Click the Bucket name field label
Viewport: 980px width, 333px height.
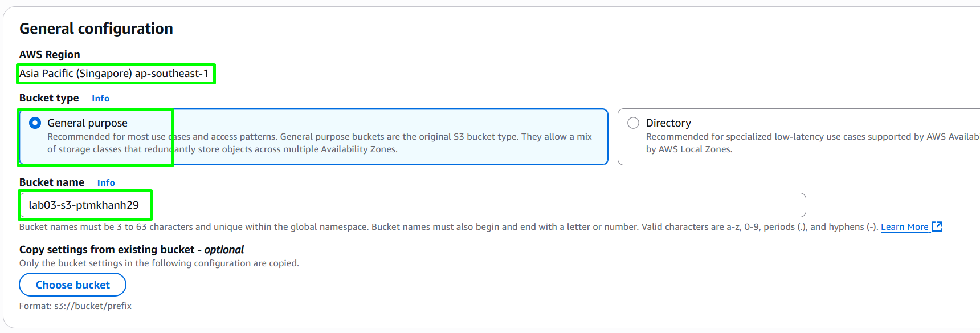(52, 182)
